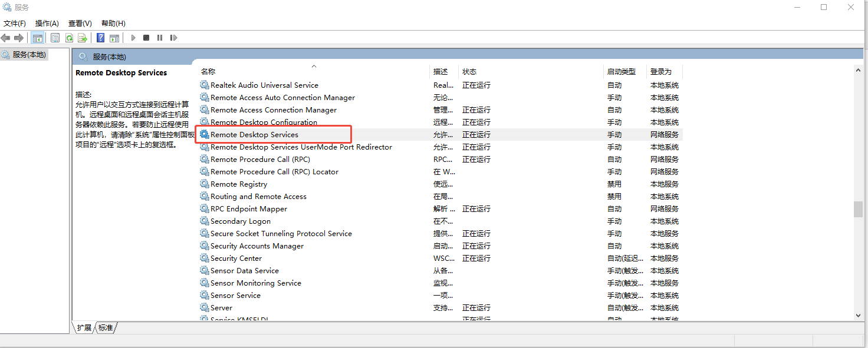Viewport: 868px width, 348px height.
Task: Click 自动(延迟... startup type of Security Center
Action: click(625, 258)
